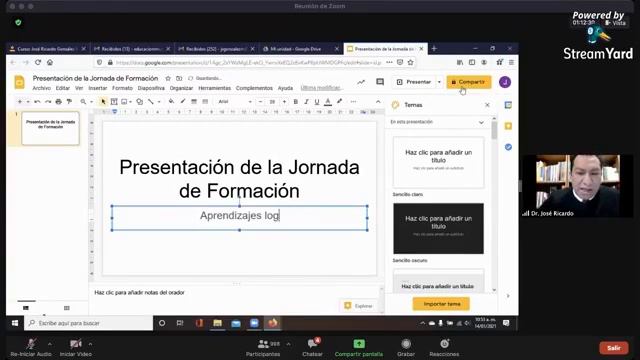Collapse the menus with the up chevron
Image resolution: width=640 pixels, height=360 pixels.
point(378,102)
